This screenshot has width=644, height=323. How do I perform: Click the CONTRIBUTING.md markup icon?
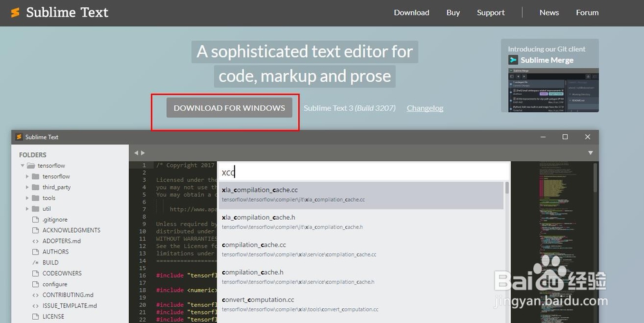35,295
